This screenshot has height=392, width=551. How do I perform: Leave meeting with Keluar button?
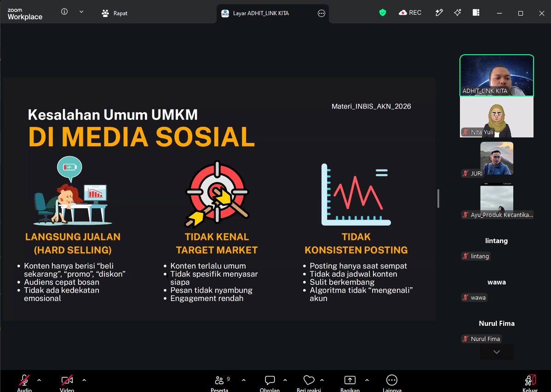(530, 382)
